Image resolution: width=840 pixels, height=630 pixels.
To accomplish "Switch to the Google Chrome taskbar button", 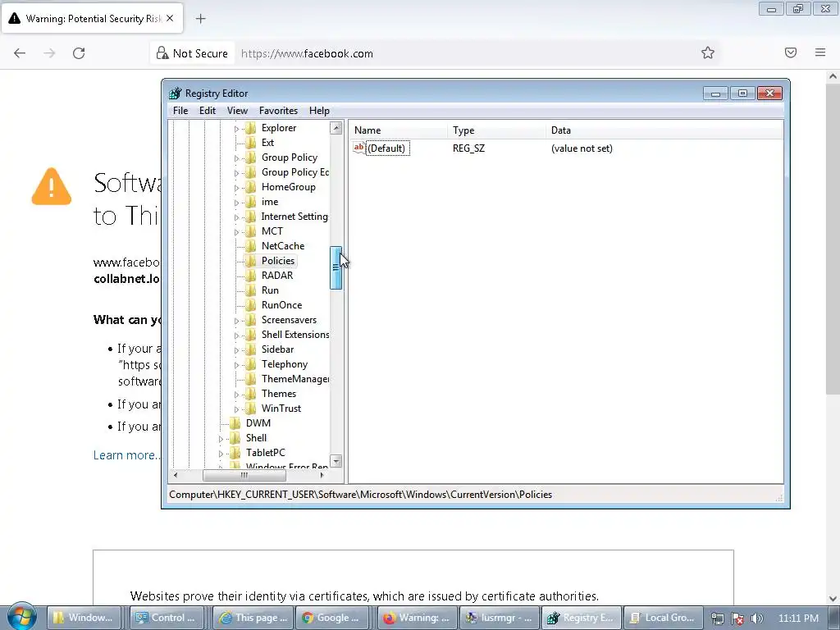I will [333, 618].
